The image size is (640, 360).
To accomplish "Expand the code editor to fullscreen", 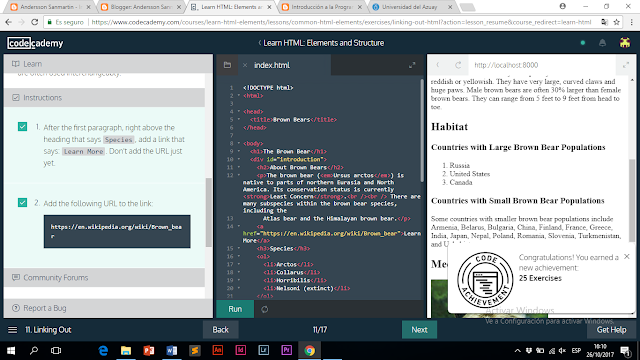I will click(x=412, y=65).
